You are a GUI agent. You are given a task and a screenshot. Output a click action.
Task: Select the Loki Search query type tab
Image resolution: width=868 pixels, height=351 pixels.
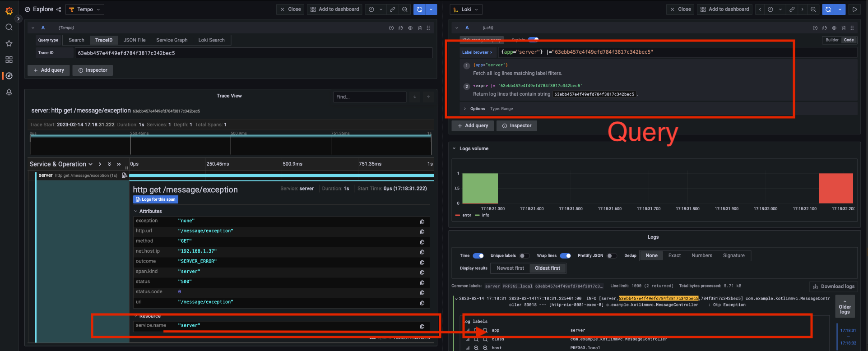211,40
